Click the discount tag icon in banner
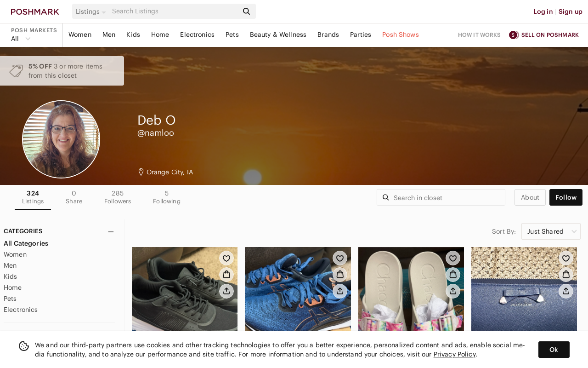Viewport: 588px width, 368px height. [x=16, y=71]
